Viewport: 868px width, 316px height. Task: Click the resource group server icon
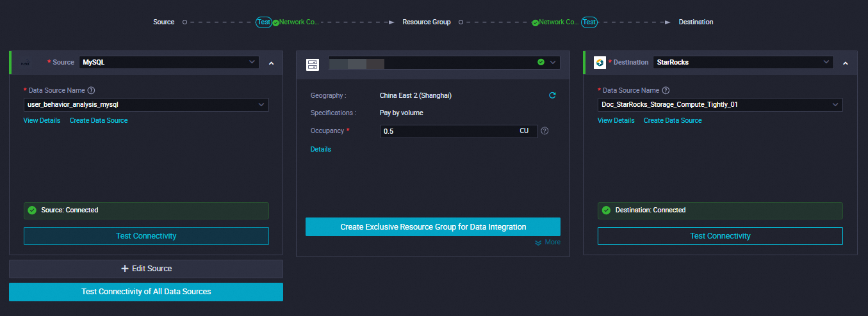(x=313, y=63)
